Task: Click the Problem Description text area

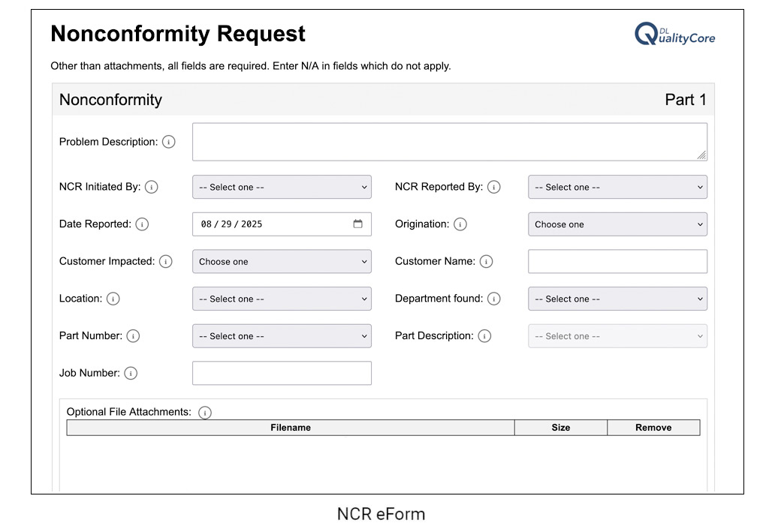Action: [x=449, y=142]
